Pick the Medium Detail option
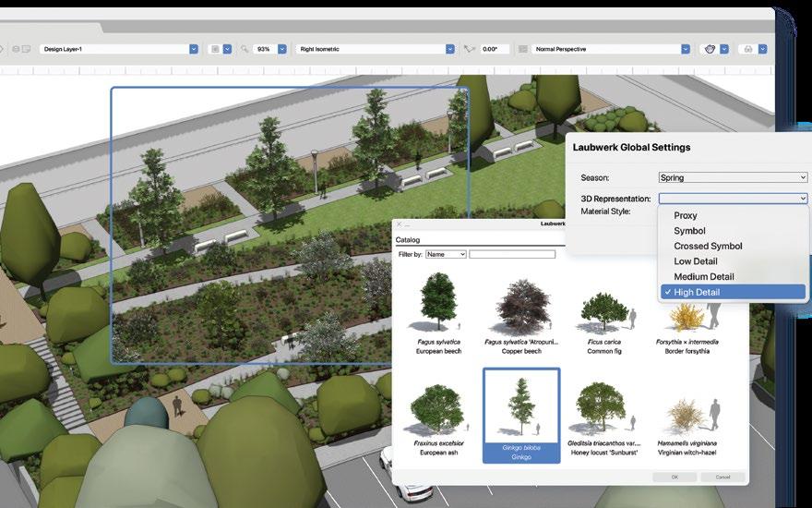812x508 pixels. [704, 276]
